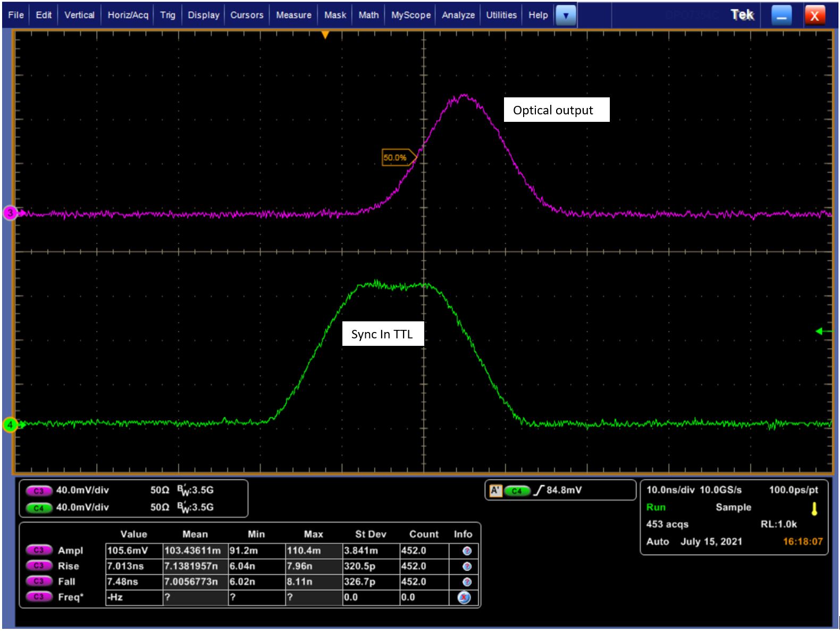The height and width of the screenshot is (631, 840).
Task: Click the 100.0ps/pt resolution readout
Action: coord(793,489)
